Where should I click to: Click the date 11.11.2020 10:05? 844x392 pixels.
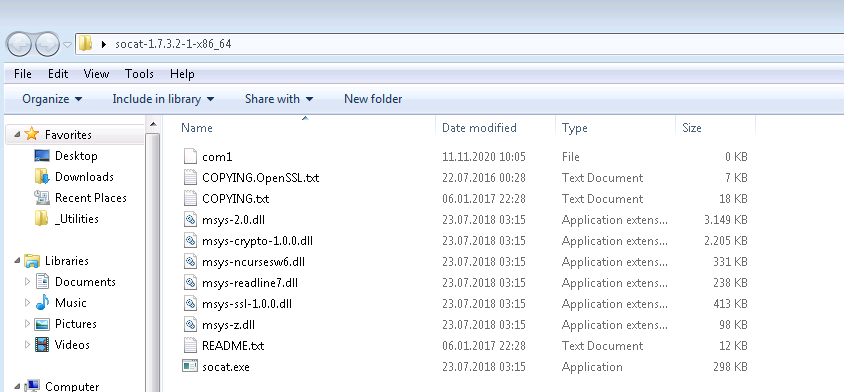click(483, 157)
